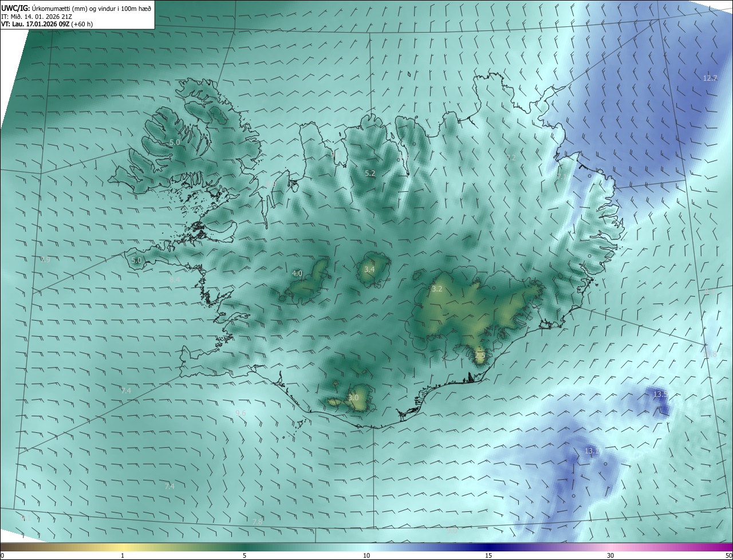
Task: Click the '10' tick on the color scale
Action: [x=366, y=555]
